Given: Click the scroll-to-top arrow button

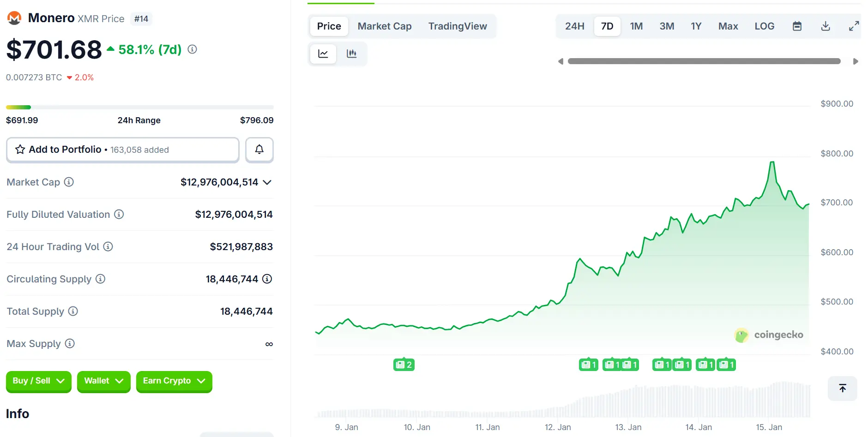Looking at the screenshot, I should [x=842, y=388].
